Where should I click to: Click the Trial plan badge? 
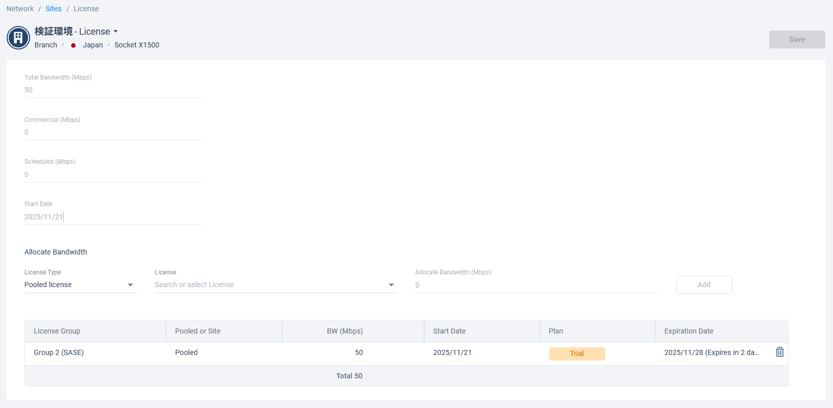[x=577, y=353]
